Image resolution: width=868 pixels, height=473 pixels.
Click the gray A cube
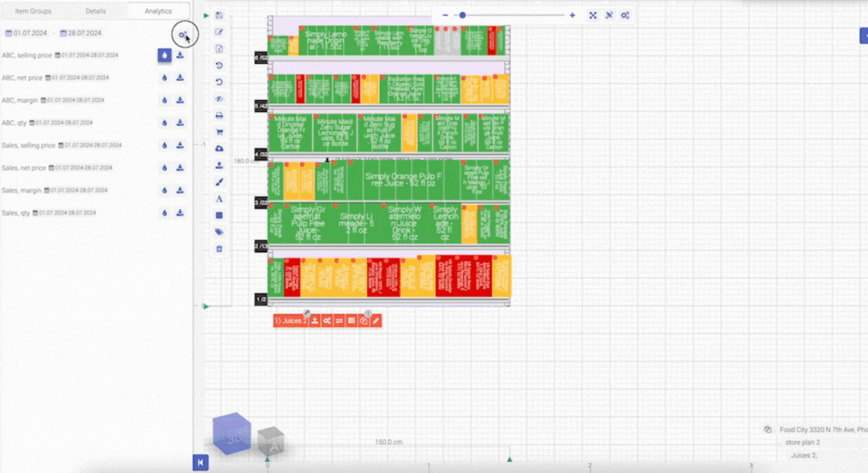[271, 441]
